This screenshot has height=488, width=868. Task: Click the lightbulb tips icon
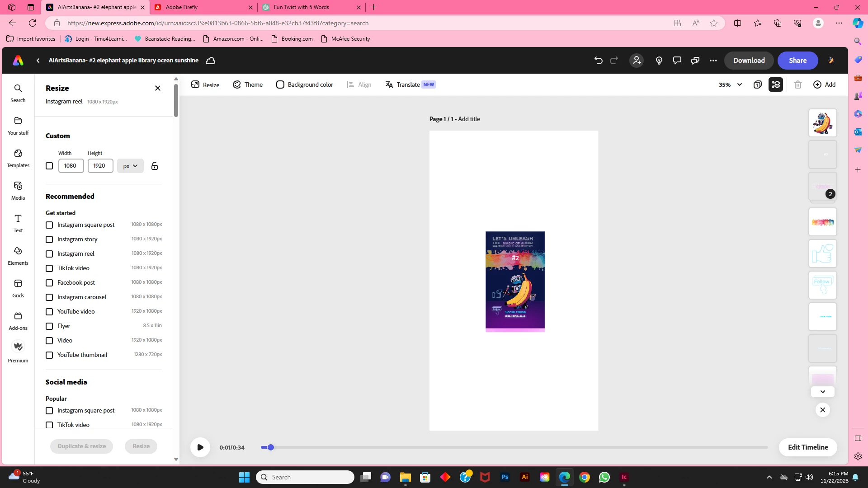pyautogui.click(x=659, y=60)
